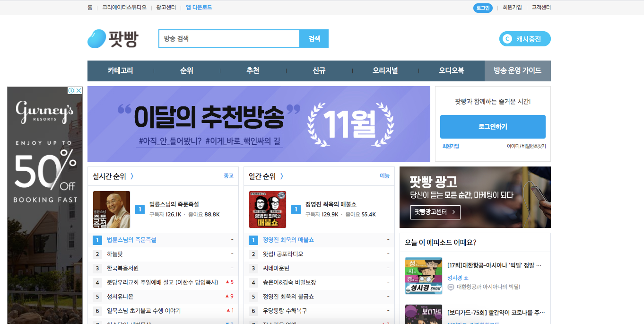This screenshot has width=644, height=324.
Task: Click 로그인 at the top right
Action: click(x=483, y=7)
